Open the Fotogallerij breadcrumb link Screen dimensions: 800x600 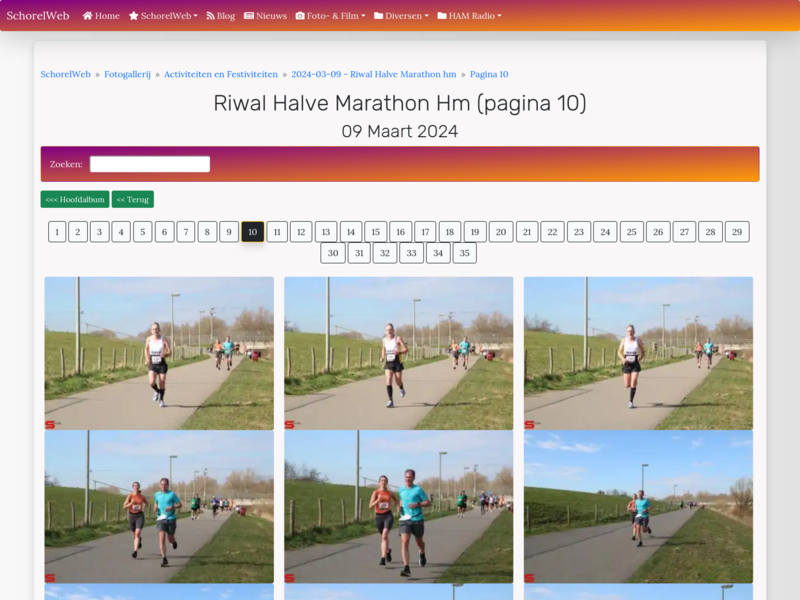[x=128, y=74]
